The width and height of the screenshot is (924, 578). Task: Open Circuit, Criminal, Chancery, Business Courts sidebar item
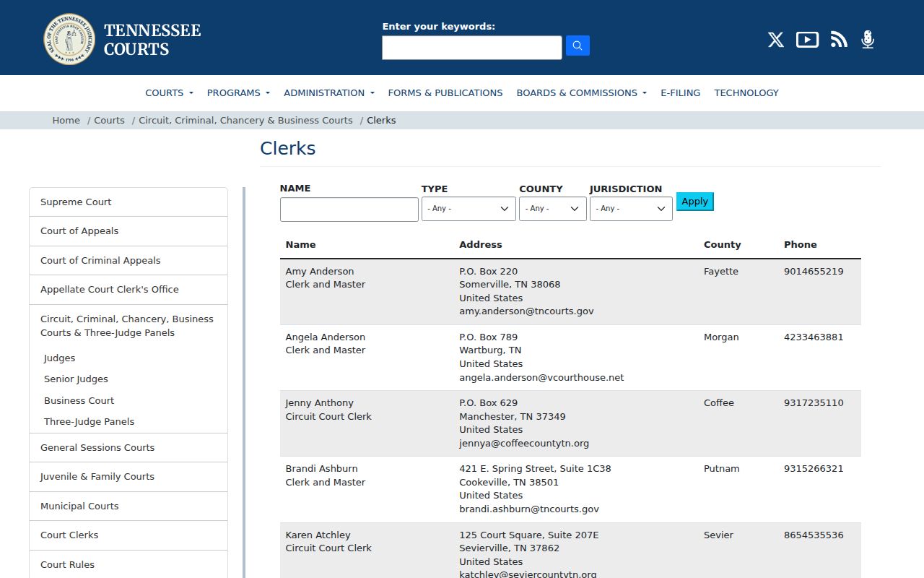(128, 326)
